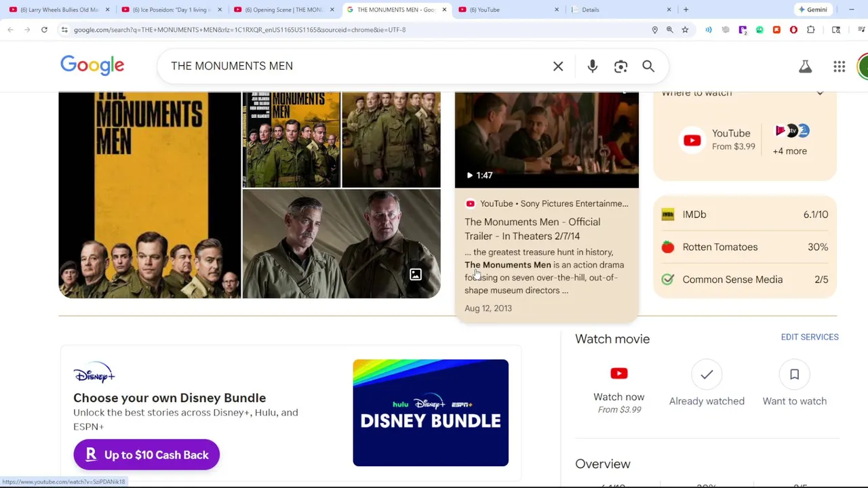Open the large Monuments Men poster image
This screenshot has height=488, width=868.
click(149, 195)
